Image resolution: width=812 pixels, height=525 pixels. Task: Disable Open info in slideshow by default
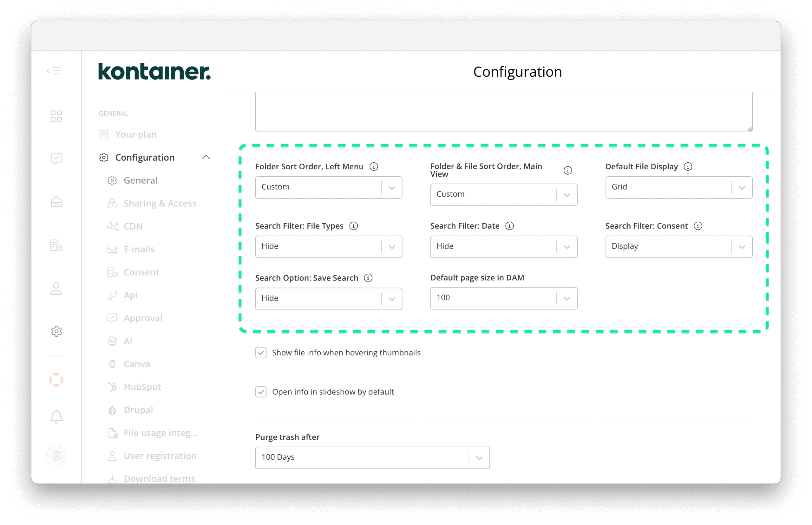point(261,392)
